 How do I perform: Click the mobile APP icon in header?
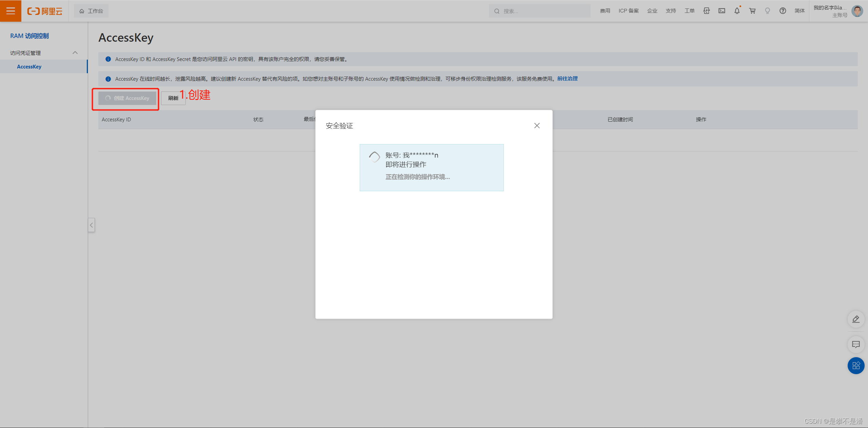point(707,11)
